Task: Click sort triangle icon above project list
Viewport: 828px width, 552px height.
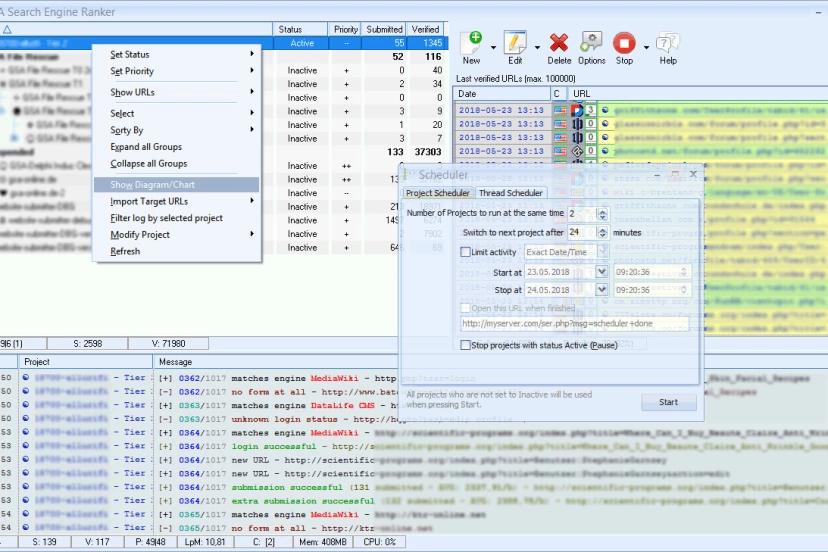Action: [7, 30]
